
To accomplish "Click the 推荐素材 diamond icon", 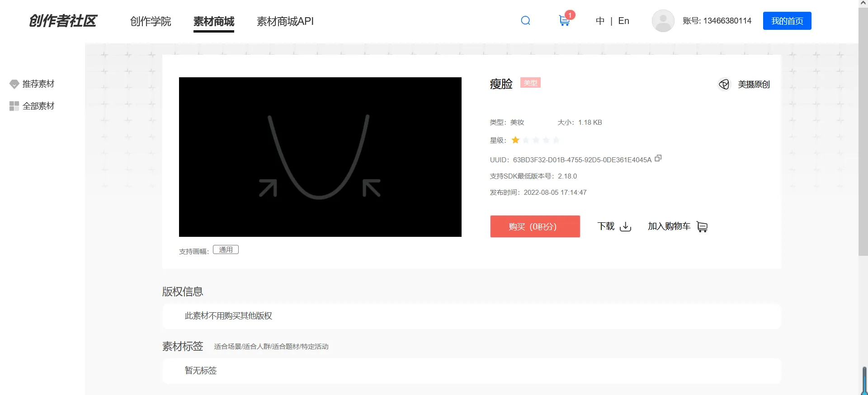I will (14, 84).
